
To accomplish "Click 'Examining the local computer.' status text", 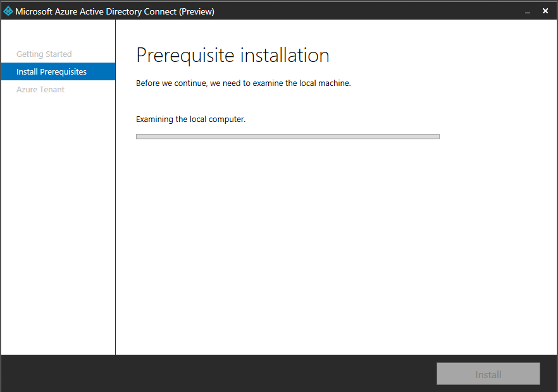I will (x=191, y=119).
